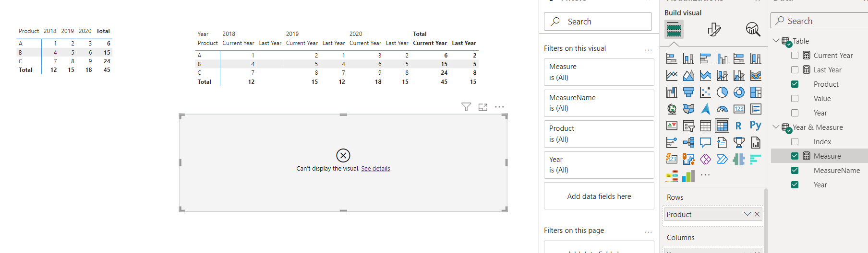Select the Azure map visual
868x253 pixels.
coord(705,109)
